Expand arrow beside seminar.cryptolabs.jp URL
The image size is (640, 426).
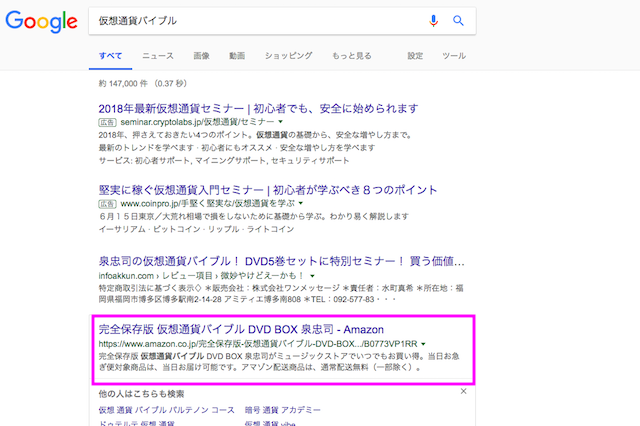[280, 122]
